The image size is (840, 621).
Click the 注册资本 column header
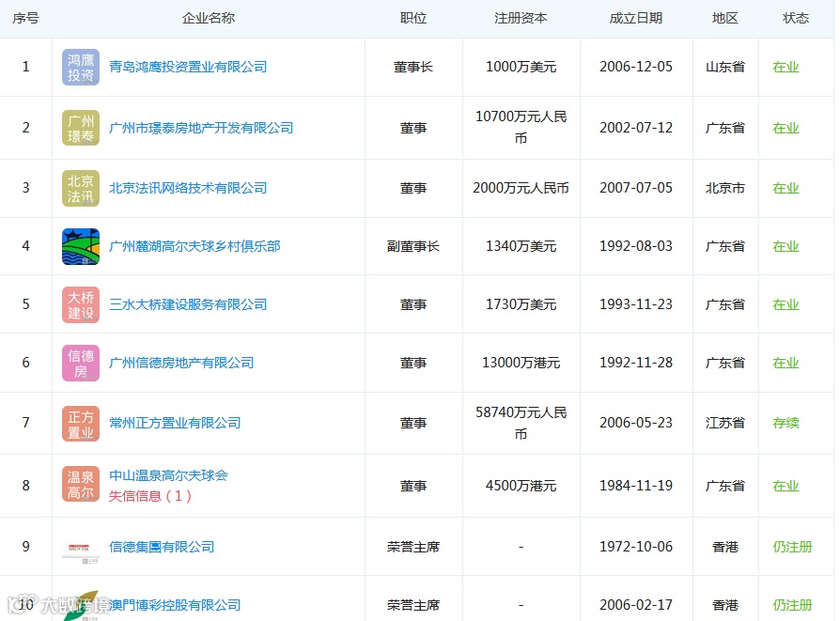(x=521, y=18)
